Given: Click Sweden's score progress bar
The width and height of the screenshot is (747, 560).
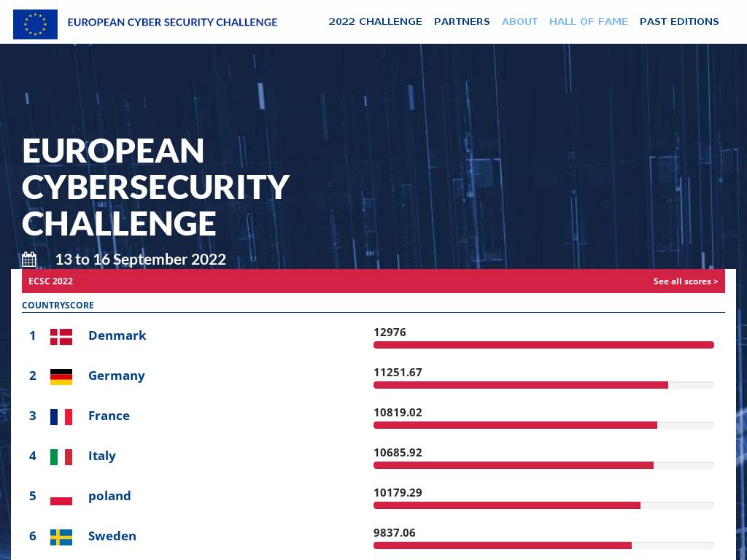Looking at the screenshot, I should tap(543, 545).
